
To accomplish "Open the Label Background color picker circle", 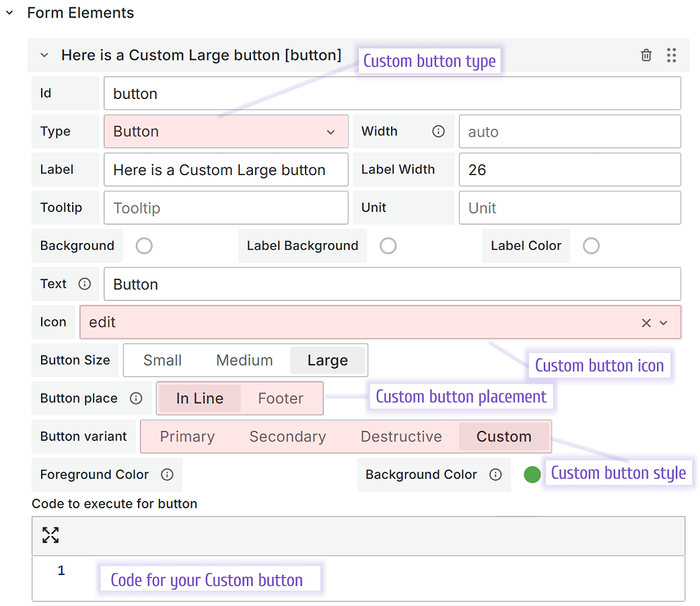I will (388, 246).
